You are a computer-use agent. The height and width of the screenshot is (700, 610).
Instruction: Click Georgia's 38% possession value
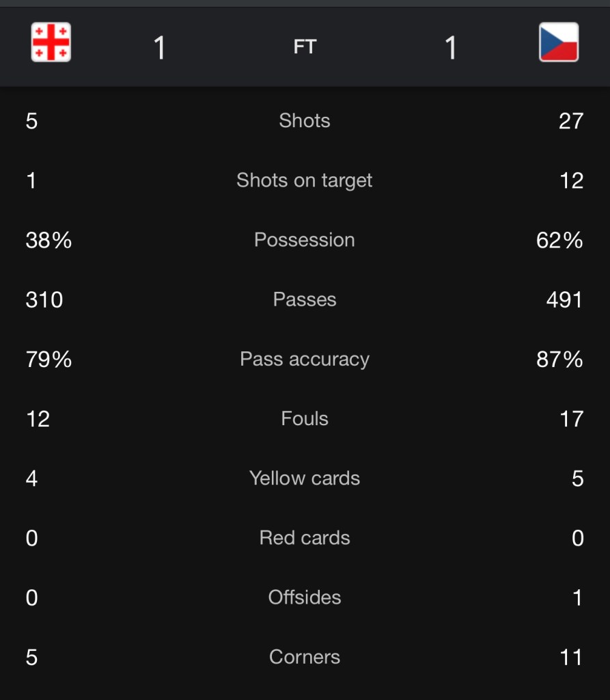pos(48,240)
